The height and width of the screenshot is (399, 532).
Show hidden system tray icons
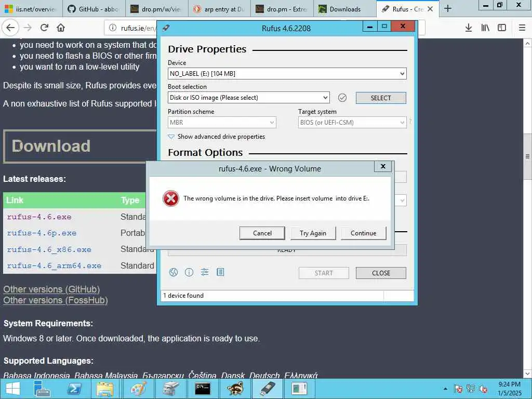coord(445,389)
